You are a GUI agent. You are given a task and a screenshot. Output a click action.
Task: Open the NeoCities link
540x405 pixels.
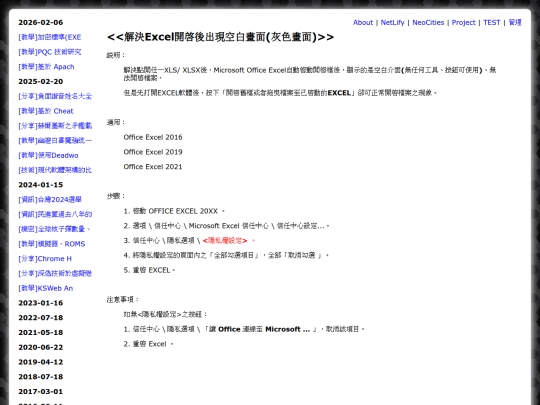coord(428,22)
